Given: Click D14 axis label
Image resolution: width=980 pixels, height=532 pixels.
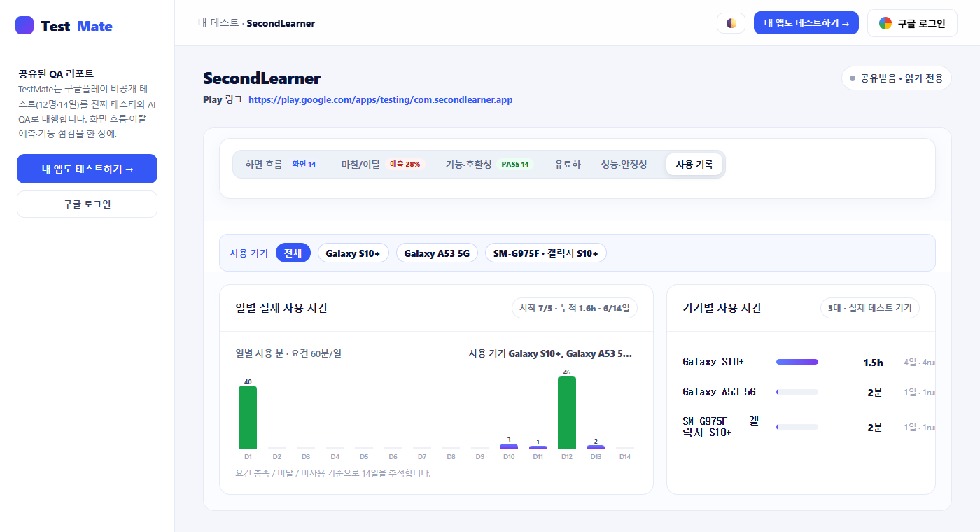Looking at the screenshot, I should (x=625, y=456).
